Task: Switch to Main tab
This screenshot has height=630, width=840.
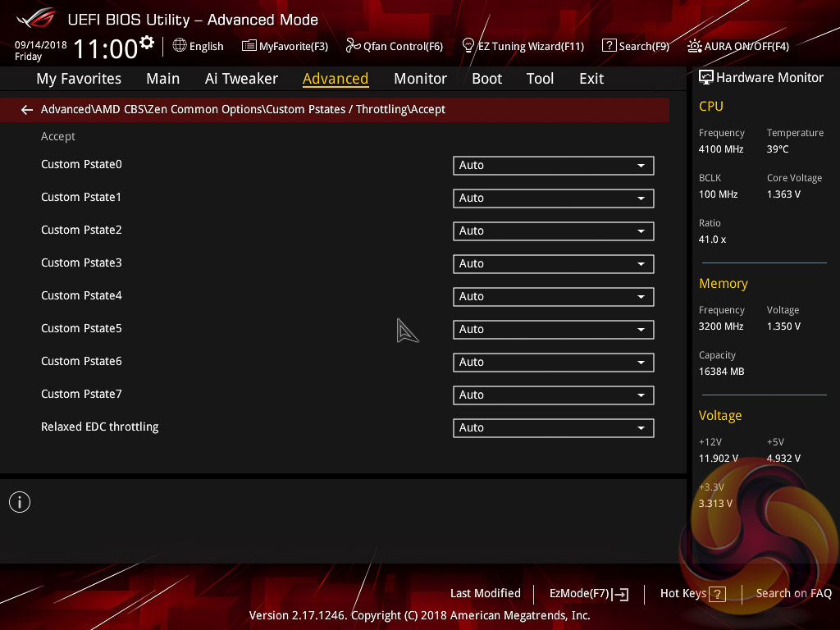Action: (163, 79)
